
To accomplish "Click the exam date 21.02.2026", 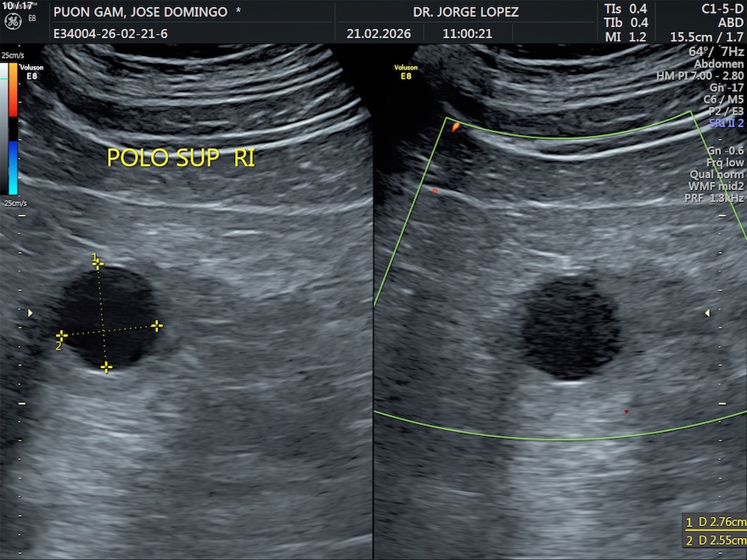I will tap(378, 34).
